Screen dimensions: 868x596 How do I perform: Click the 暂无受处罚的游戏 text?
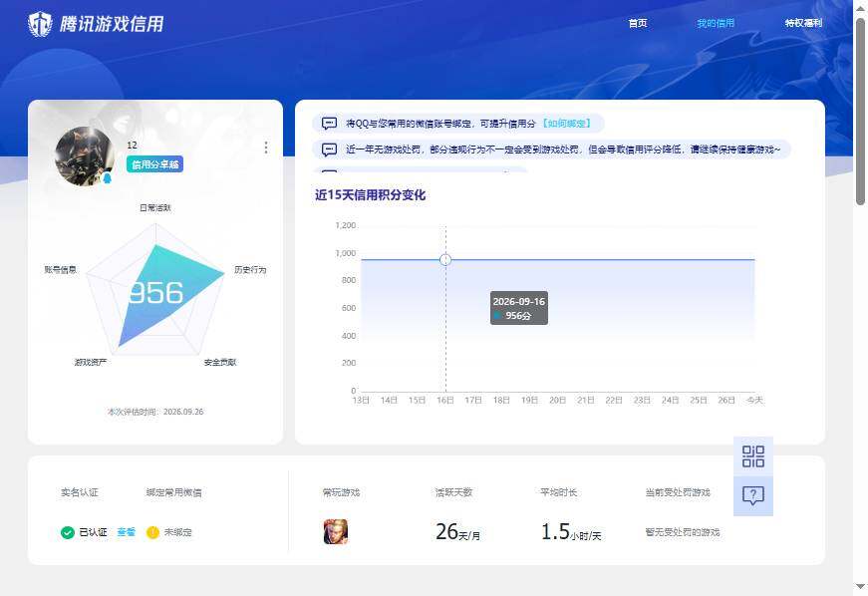point(683,532)
